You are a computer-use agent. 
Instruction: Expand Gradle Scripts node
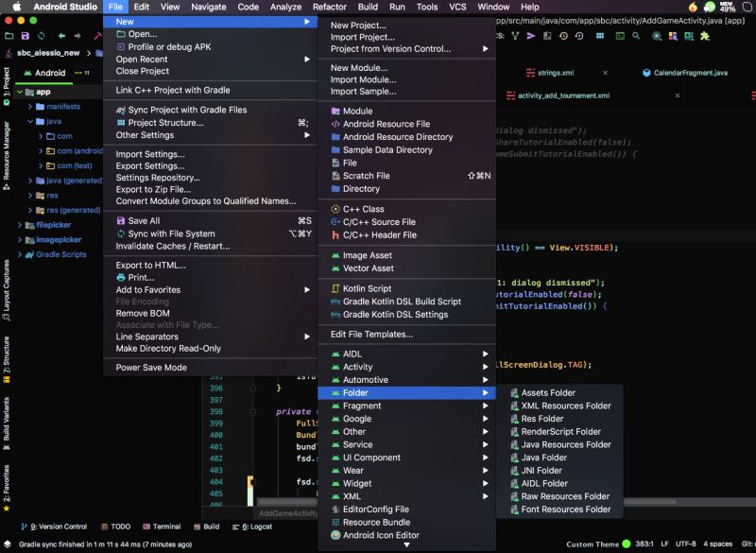[20, 254]
